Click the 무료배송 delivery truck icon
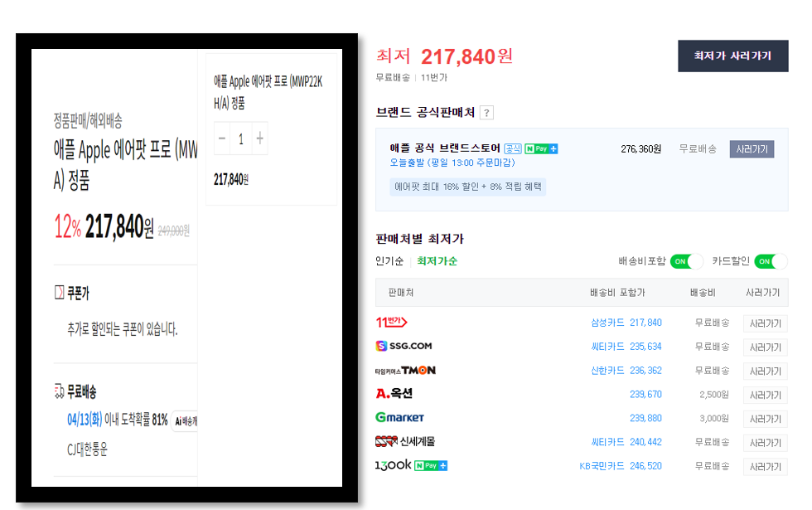812x510 pixels. [59, 391]
